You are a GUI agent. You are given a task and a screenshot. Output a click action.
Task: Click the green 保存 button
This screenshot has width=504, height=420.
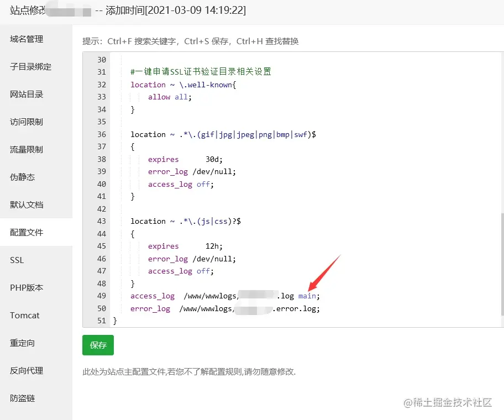click(x=98, y=345)
